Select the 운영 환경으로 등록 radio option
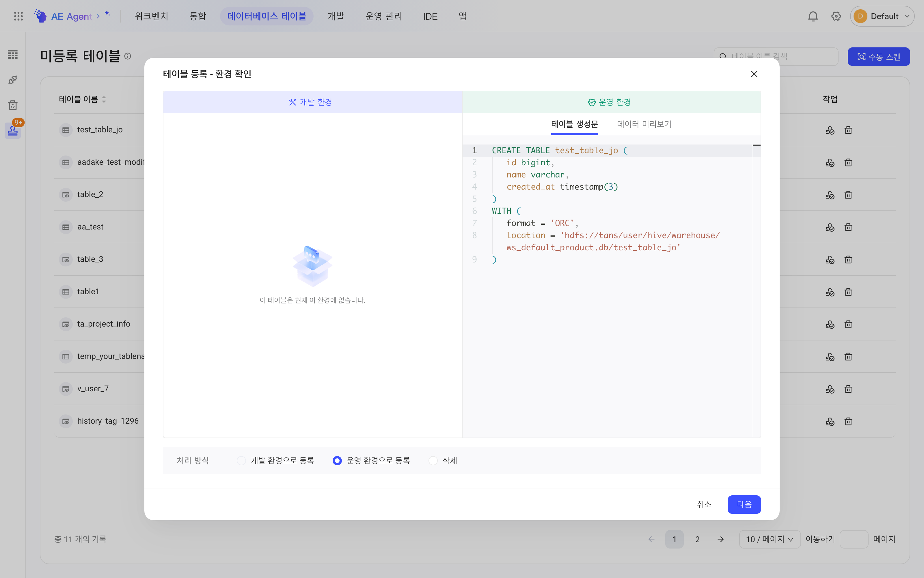The image size is (924, 578). click(337, 461)
